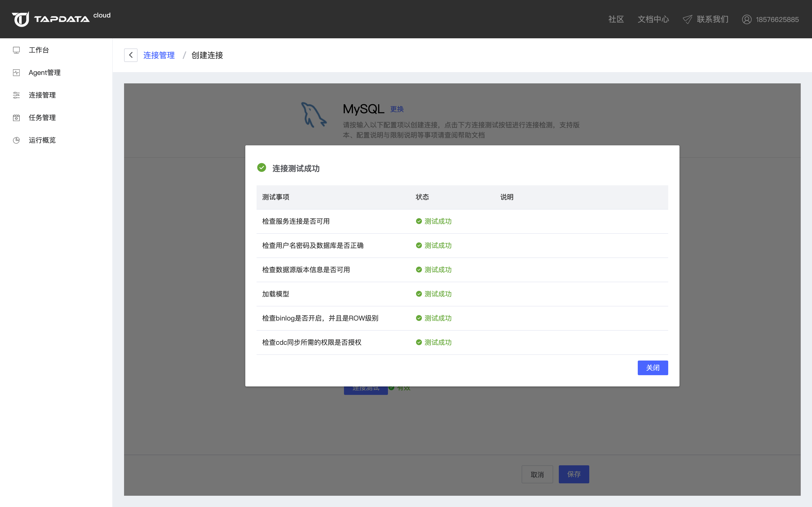Select 工作台 in the sidebar
Screen dimensions: 812x507
(39, 50)
